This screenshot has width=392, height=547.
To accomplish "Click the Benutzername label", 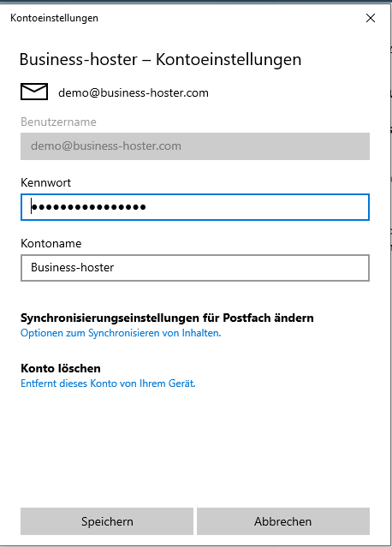I will coord(58,122).
